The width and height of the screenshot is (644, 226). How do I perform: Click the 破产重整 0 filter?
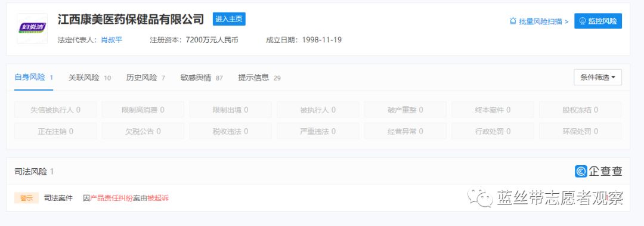coord(405,110)
